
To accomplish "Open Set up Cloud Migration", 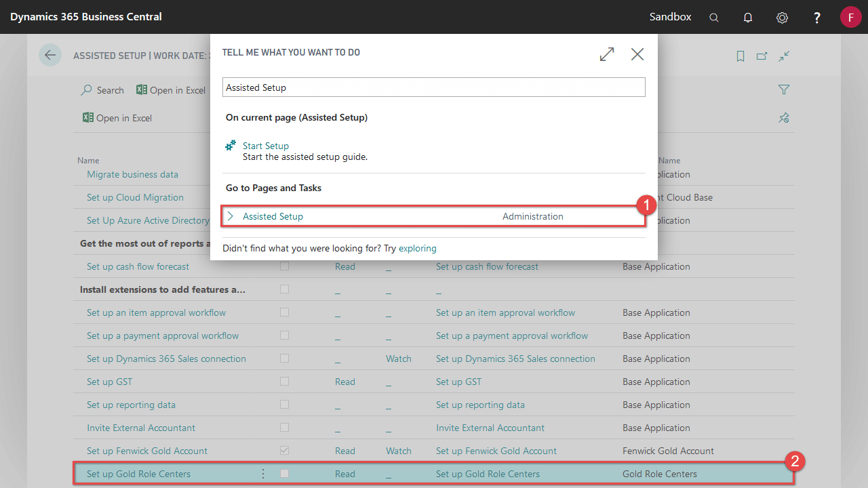I will click(x=135, y=197).
